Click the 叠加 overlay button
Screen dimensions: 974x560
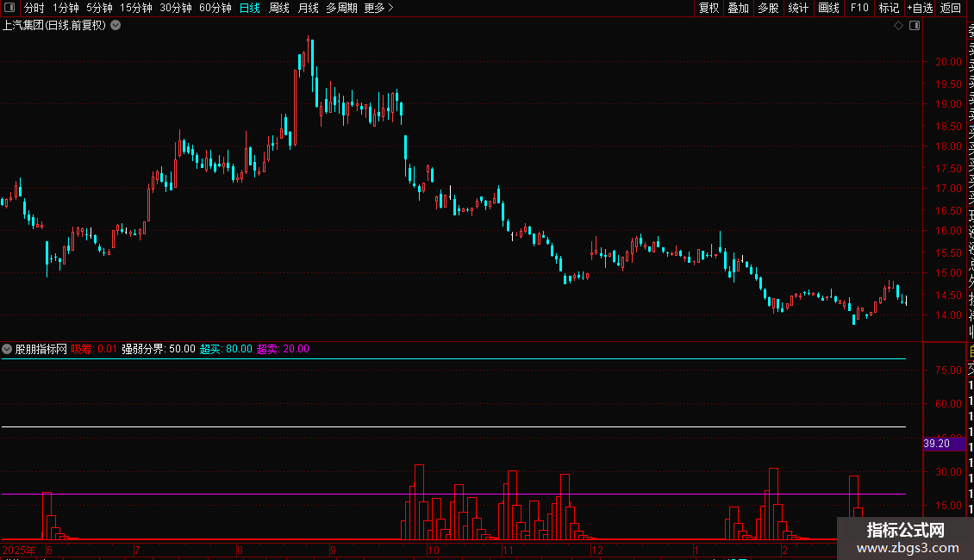(x=739, y=8)
